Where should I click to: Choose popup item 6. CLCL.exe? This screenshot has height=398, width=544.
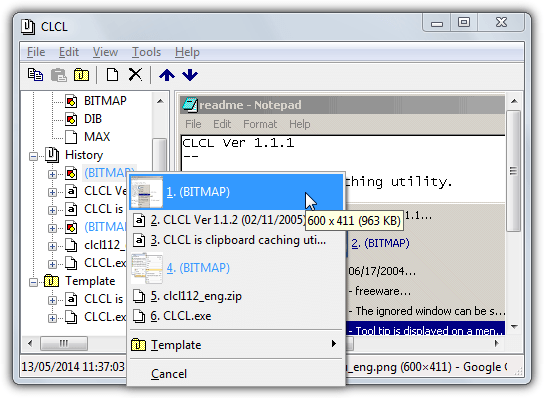pos(236,316)
